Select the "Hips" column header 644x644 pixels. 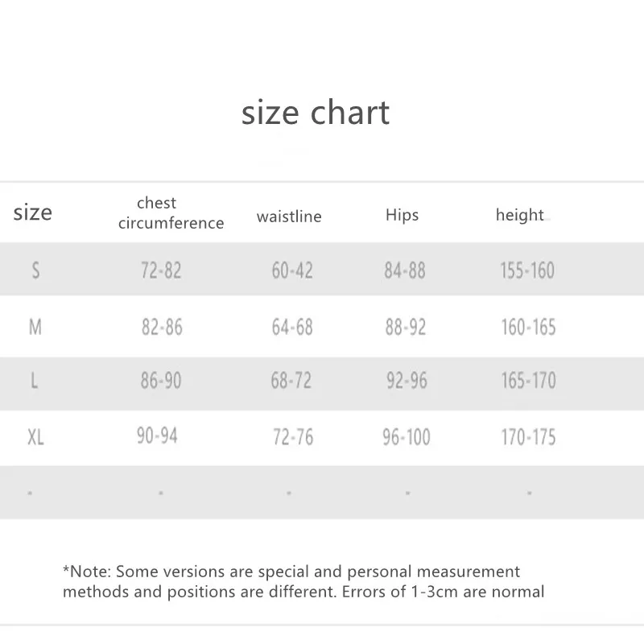[402, 215]
